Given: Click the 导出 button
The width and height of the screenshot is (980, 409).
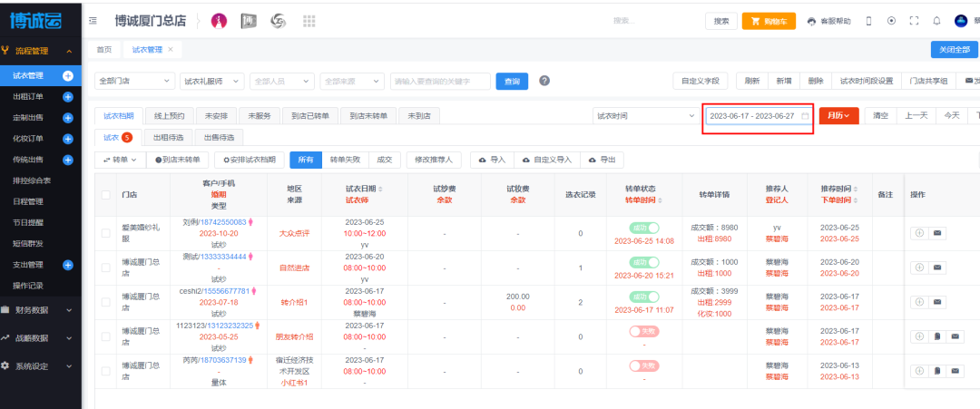Looking at the screenshot, I should point(602,160).
